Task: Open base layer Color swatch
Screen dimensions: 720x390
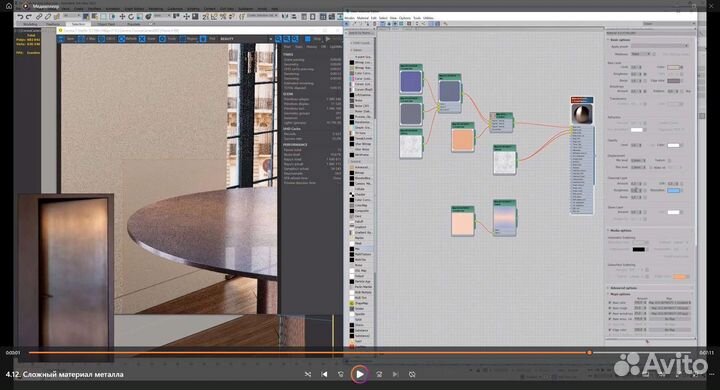Action: [x=674, y=67]
